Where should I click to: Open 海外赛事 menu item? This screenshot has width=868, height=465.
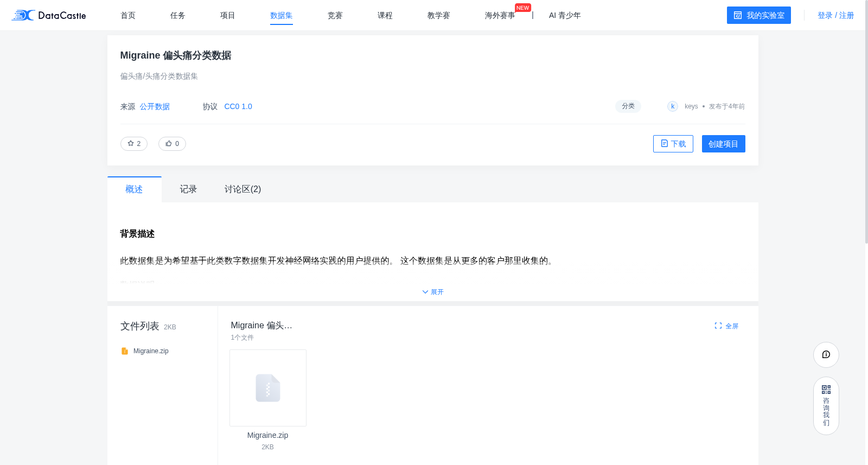point(500,15)
